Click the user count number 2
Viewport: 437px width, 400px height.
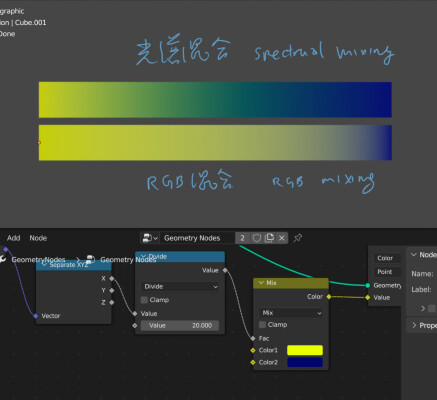[243, 238]
